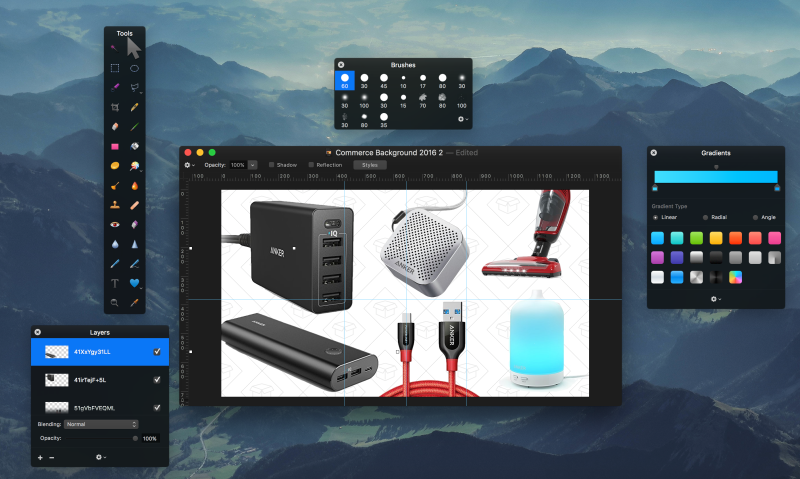
Task: Choose the Healing bandage tool
Action: pos(134,205)
